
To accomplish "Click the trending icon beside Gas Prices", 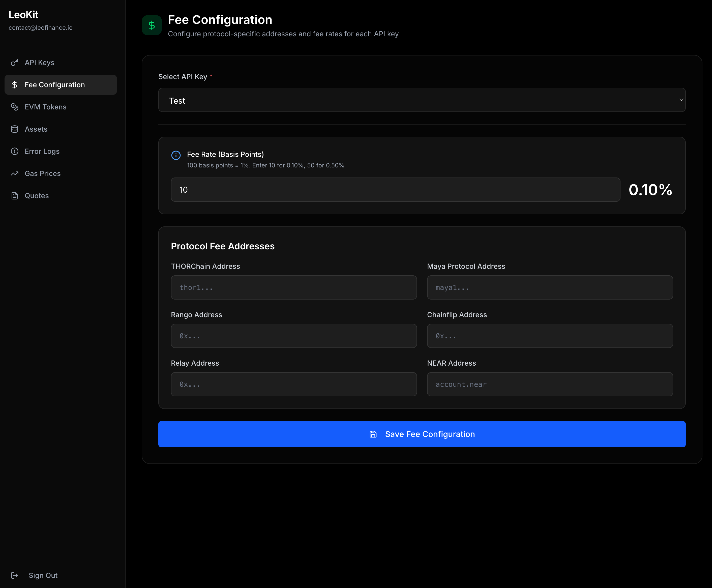I will click(x=15, y=173).
